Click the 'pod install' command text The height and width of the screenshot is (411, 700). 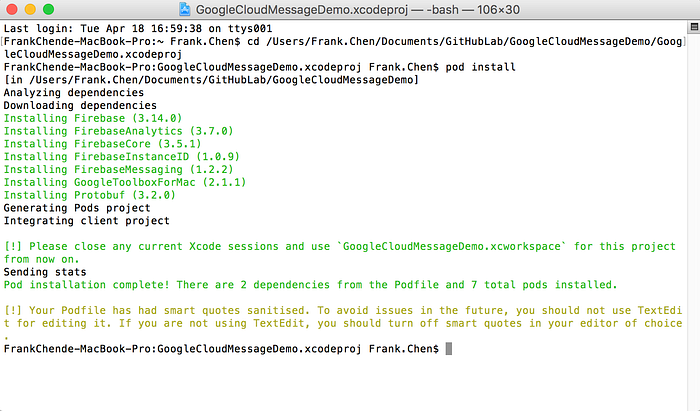(480, 67)
